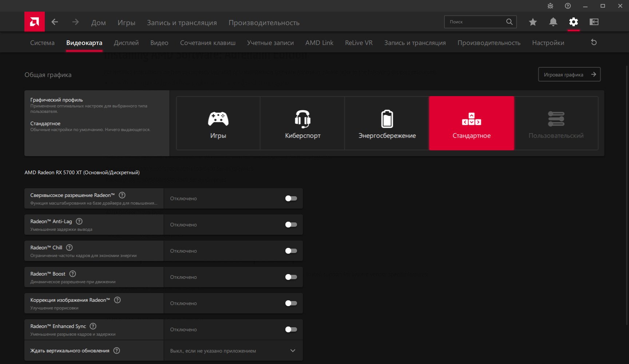Show help for Radeon Boost
The height and width of the screenshot is (364, 629).
point(73,274)
